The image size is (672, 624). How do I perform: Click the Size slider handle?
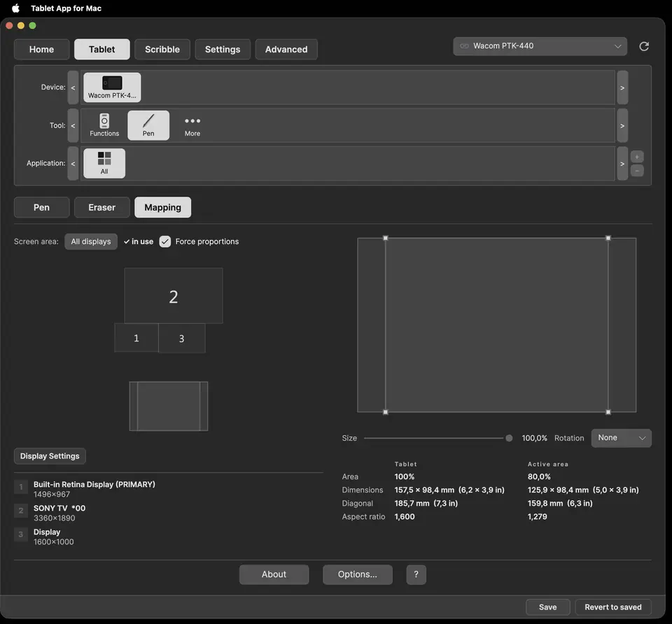point(509,438)
